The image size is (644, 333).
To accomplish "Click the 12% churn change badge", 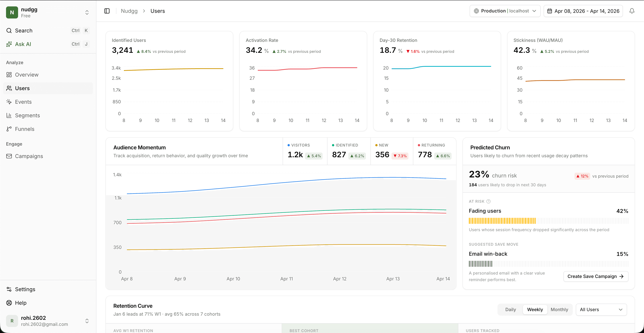I will click(582, 176).
